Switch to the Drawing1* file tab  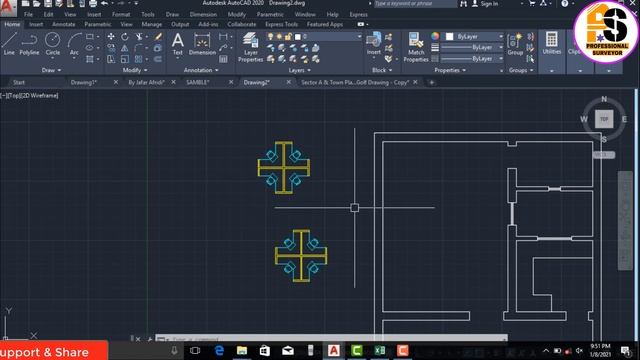click(84, 82)
